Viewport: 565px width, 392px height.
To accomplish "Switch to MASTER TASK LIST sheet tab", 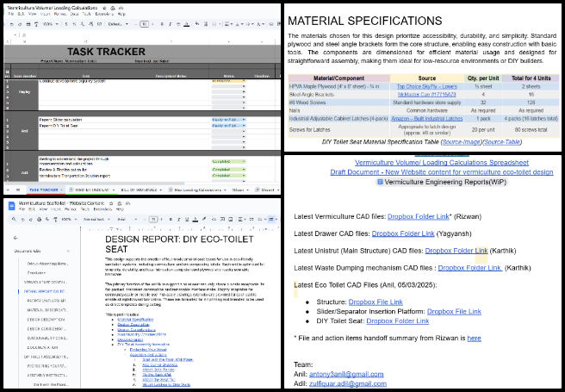I will (92, 190).
